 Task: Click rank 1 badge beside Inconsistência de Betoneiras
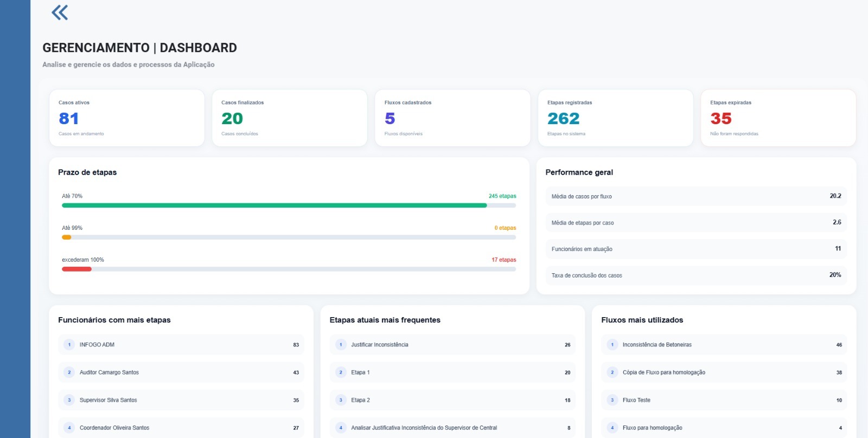click(x=612, y=345)
